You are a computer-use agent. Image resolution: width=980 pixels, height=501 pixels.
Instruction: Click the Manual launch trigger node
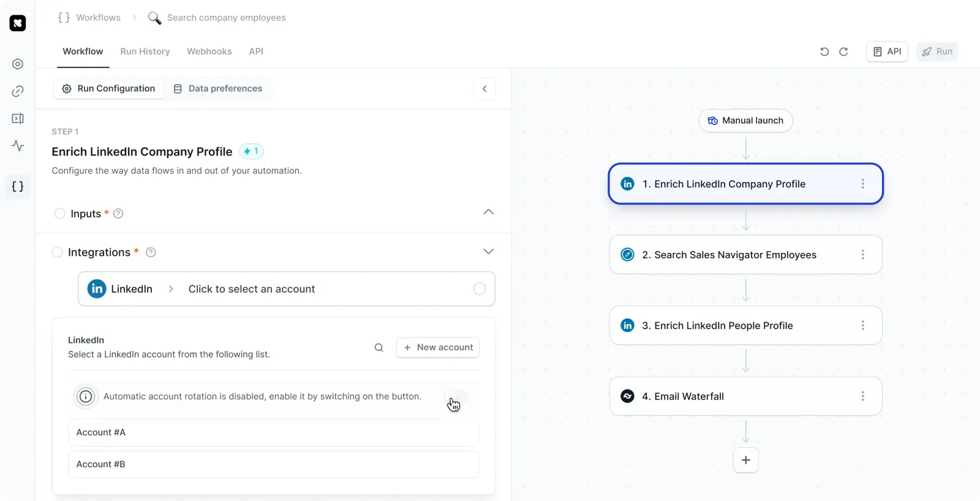(745, 121)
